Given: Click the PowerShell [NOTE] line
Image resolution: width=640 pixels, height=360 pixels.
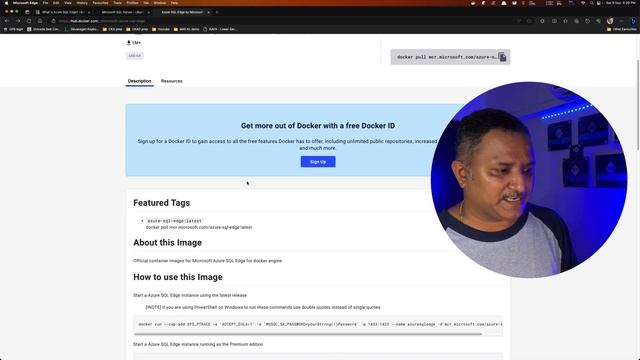Looking at the screenshot, I should [263, 307].
